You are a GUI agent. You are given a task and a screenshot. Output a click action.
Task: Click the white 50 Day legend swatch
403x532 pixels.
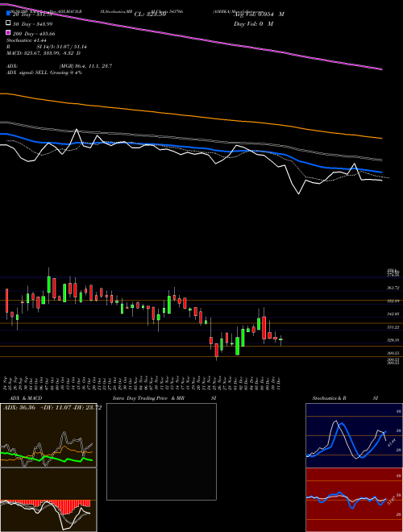tap(8, 23)
